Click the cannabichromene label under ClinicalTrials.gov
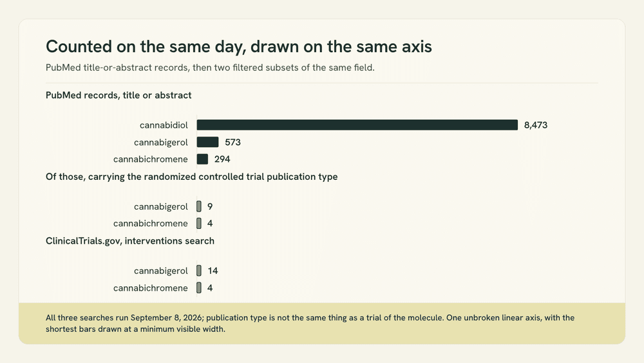Viewport: 644px width, 363px height. (150, 288)
